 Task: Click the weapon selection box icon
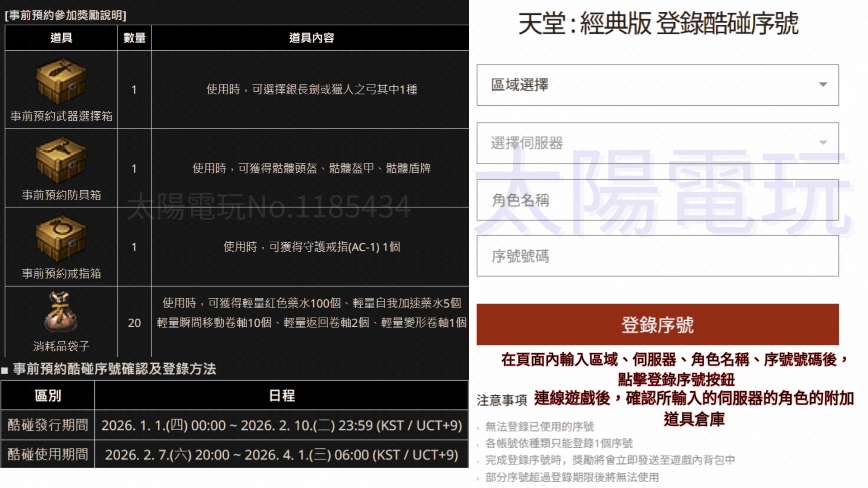point(61,81)
